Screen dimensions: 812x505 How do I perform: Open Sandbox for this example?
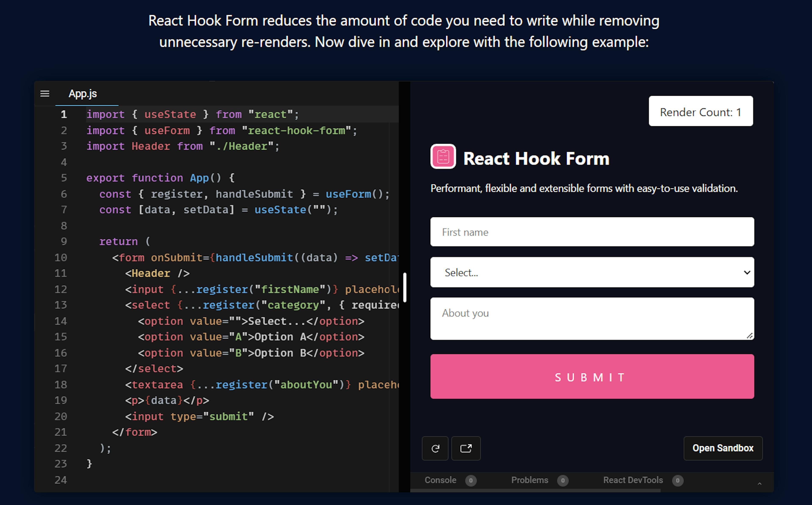coord(723,448)
